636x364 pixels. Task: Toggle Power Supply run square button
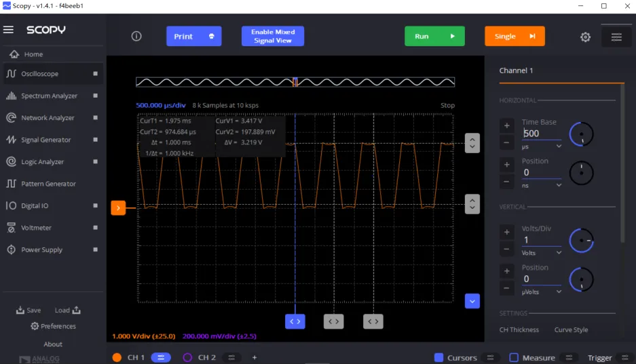point(95,250)
